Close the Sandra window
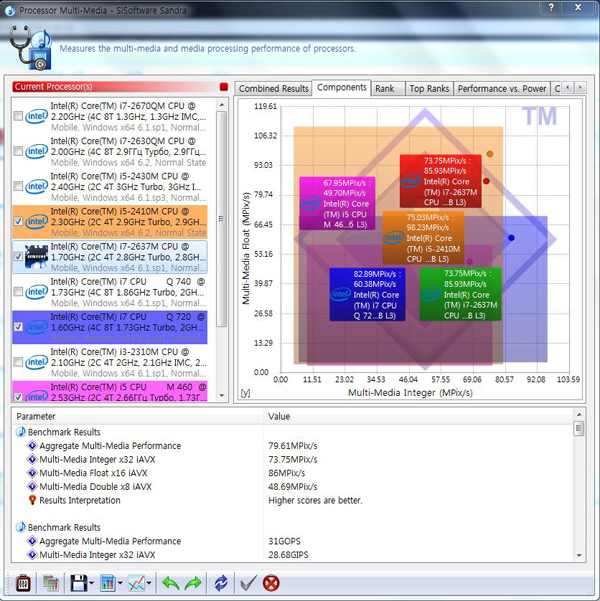Image resolution: width=600 pixels, height=601 pixels. (578, 7)
